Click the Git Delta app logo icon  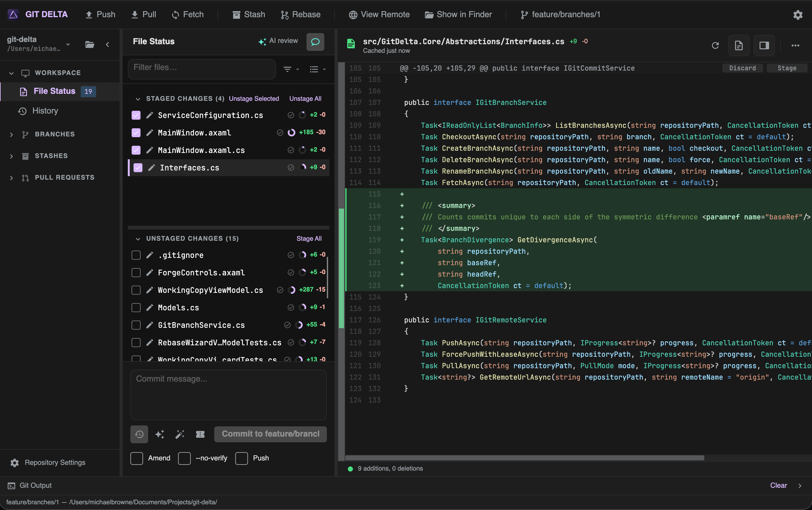pos(13,15)
